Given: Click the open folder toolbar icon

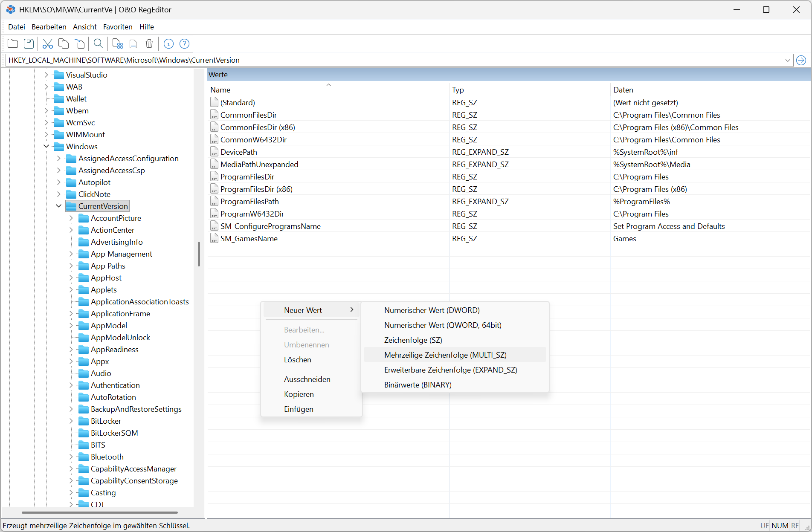Looking at the screenshot, I should 13,43.
